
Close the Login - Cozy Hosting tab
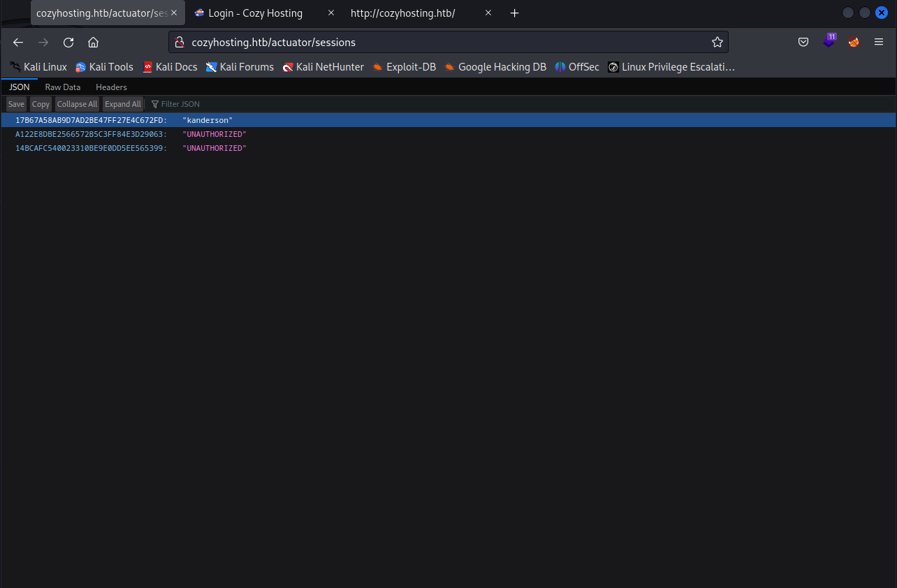[x=331, y=13]
